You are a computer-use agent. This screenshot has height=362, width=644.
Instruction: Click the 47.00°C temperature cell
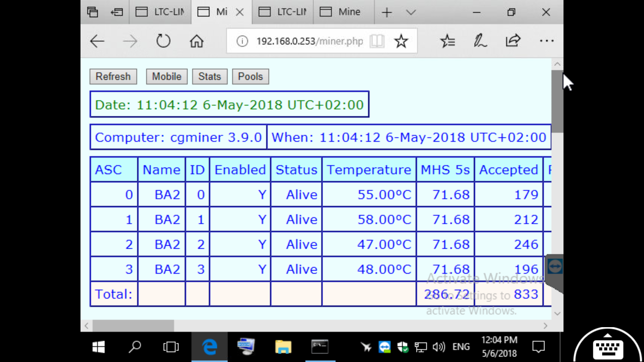click(x=369, y=244)
